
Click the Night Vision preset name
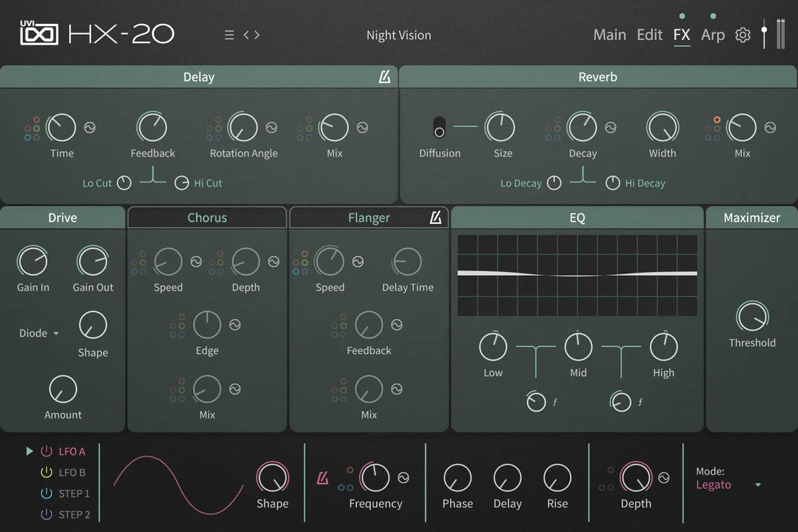pos(398,35)
